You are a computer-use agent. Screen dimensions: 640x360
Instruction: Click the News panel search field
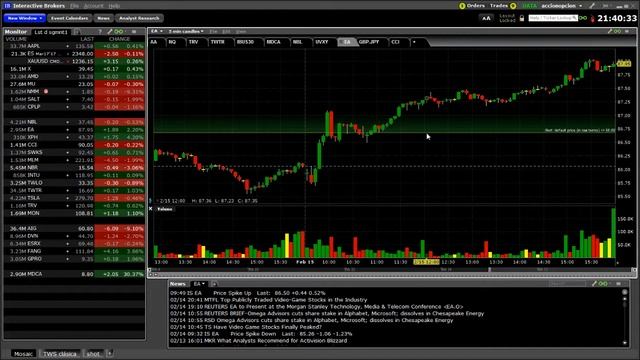point(568,284)
